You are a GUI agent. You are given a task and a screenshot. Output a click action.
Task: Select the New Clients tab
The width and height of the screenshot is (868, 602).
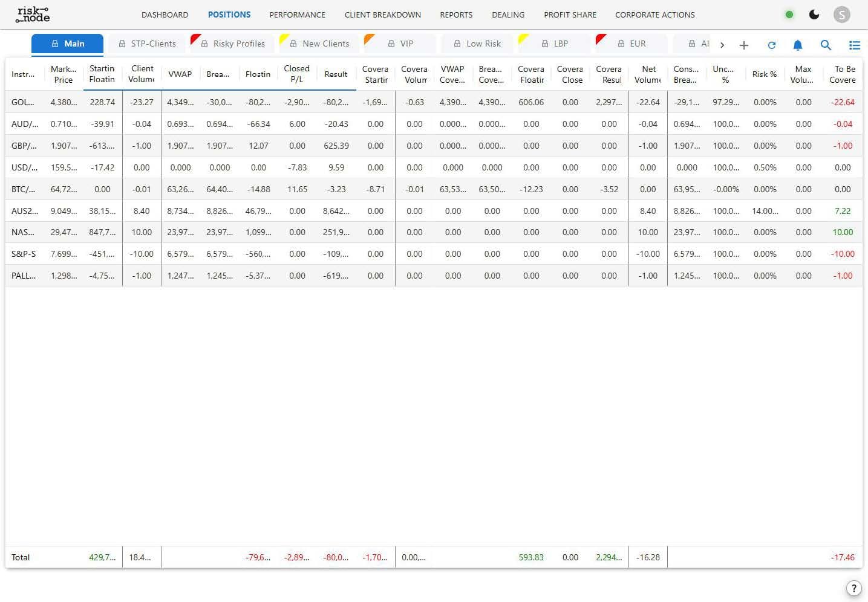319,44
